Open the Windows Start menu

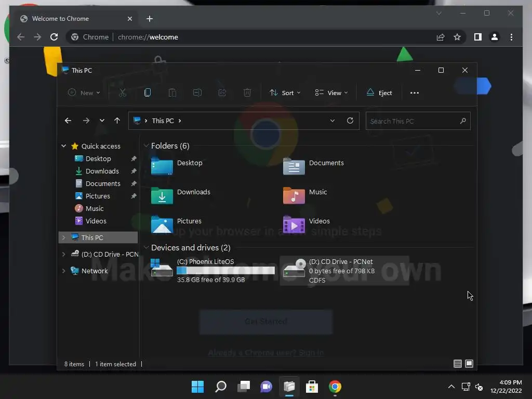tap(197, 387)
